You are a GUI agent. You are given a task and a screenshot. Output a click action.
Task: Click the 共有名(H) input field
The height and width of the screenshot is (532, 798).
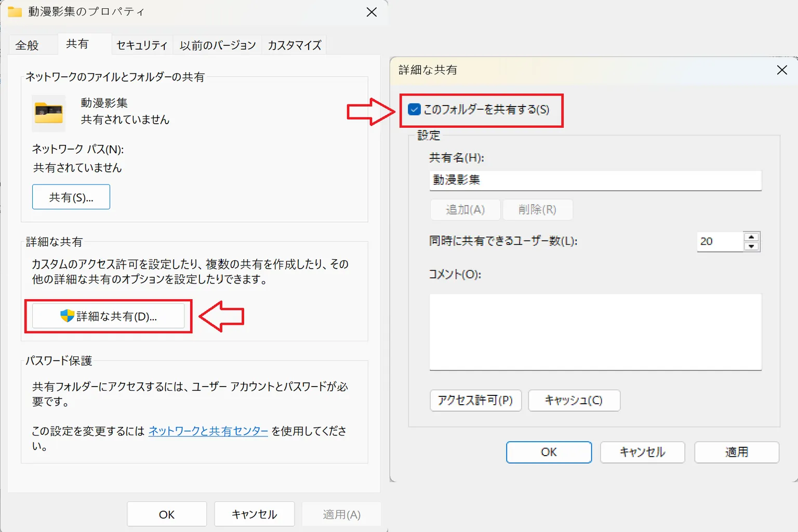click(595, 180)
